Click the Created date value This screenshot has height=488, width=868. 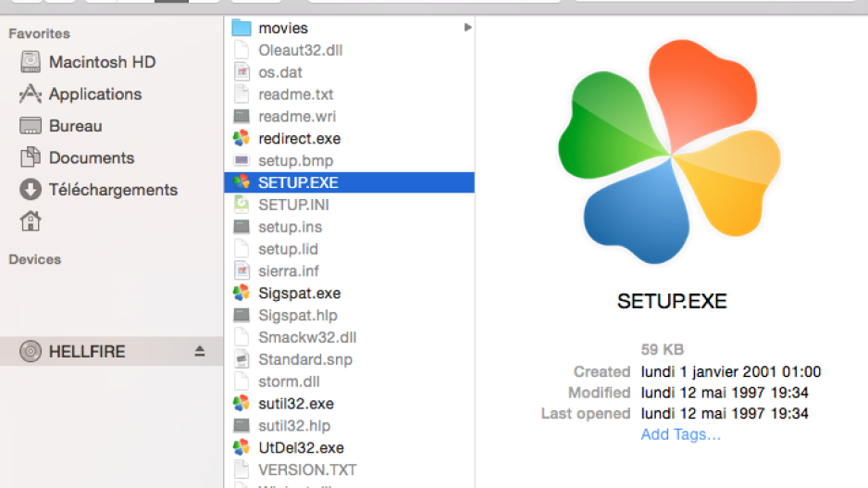[x=731, y=371]
